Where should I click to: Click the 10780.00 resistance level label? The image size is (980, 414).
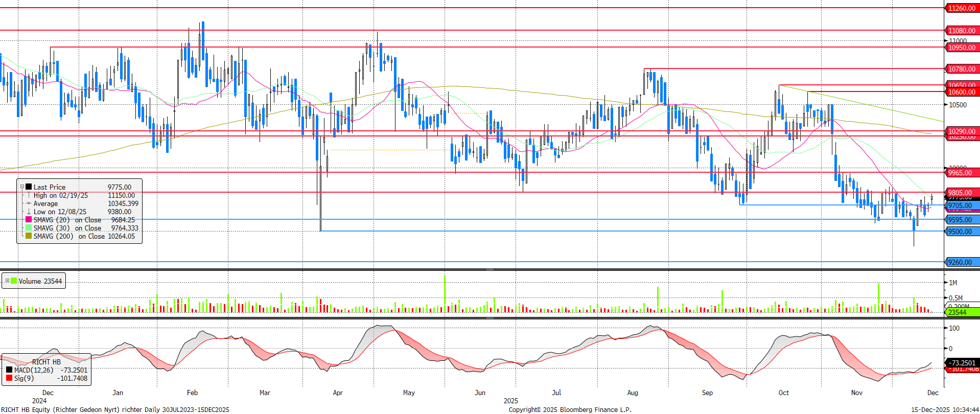962,69
